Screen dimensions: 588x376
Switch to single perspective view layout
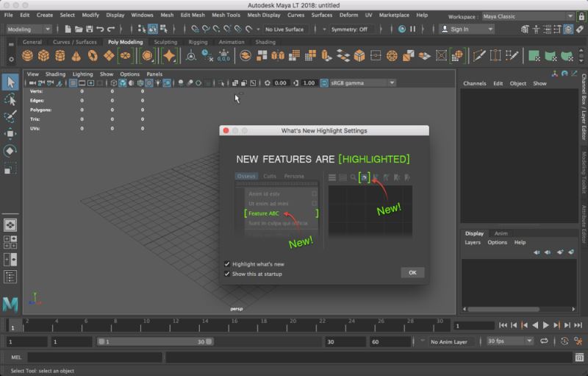click(x=10, y=224)
